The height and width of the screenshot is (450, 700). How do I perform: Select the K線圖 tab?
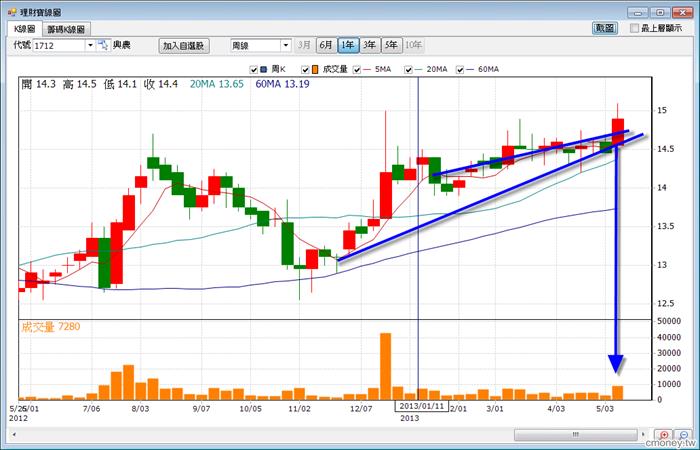click(x=24, y=30)
